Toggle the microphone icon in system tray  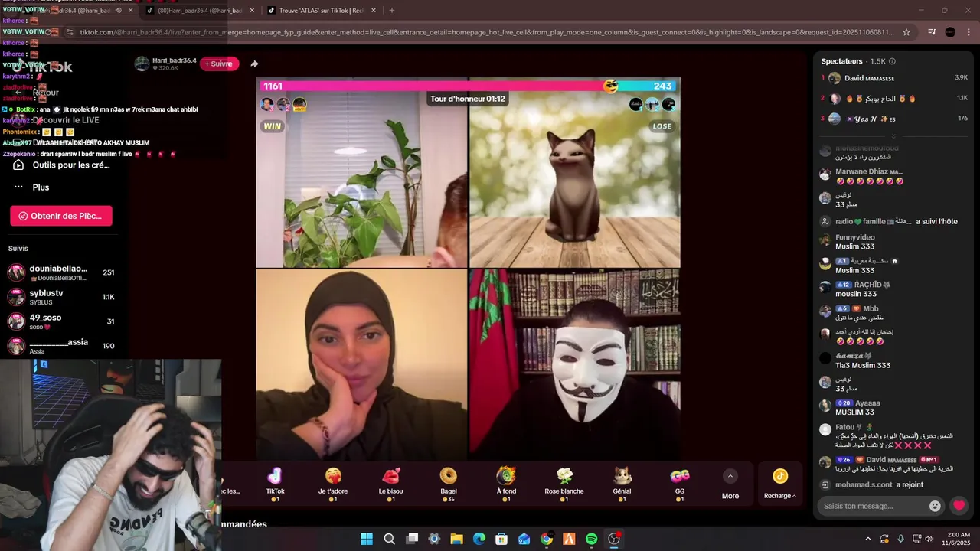[x=900, y=539]
